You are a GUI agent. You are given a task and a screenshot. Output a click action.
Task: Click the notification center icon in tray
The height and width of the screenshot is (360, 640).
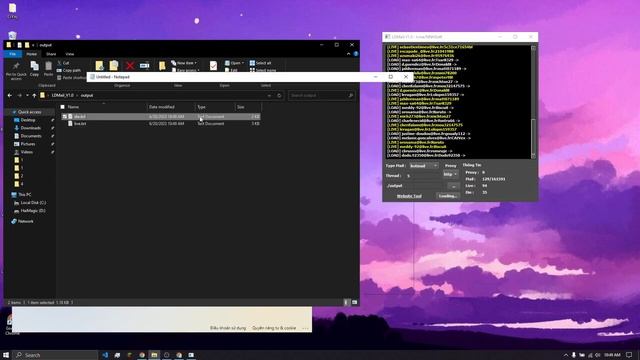[629, 355]
